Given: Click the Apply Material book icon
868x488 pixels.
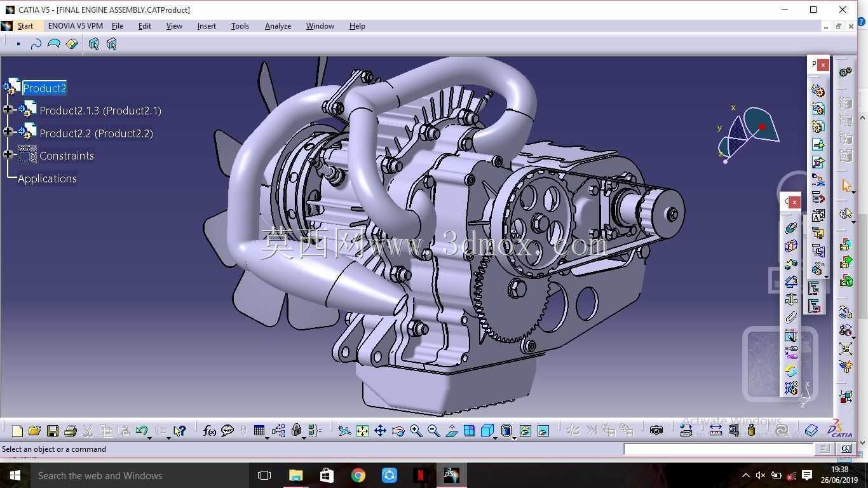Looking at the screenshot, I should click(811, 431).
